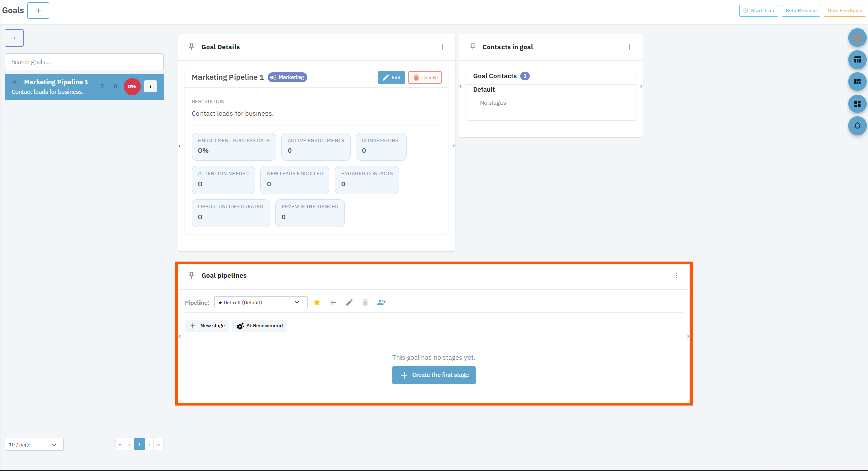Toggle pin on Contacts in goal panel
This screenshot has width=868, height=471.
tap(473, 47)
